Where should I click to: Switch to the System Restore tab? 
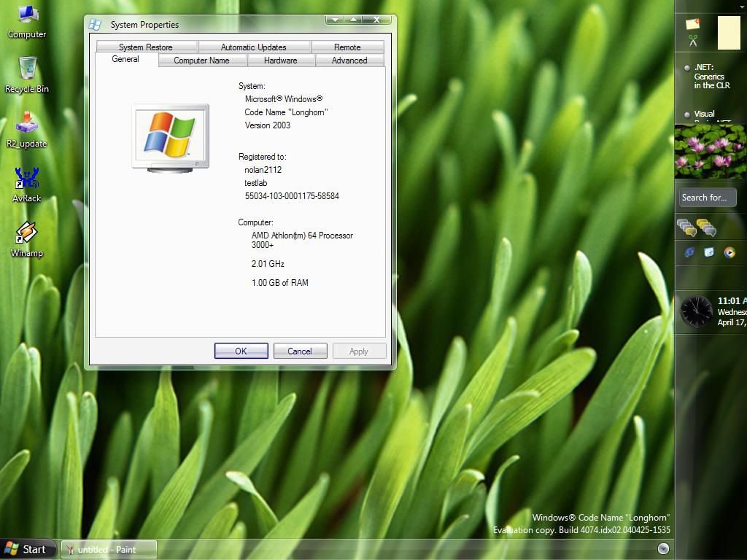[x=146, y=47]
